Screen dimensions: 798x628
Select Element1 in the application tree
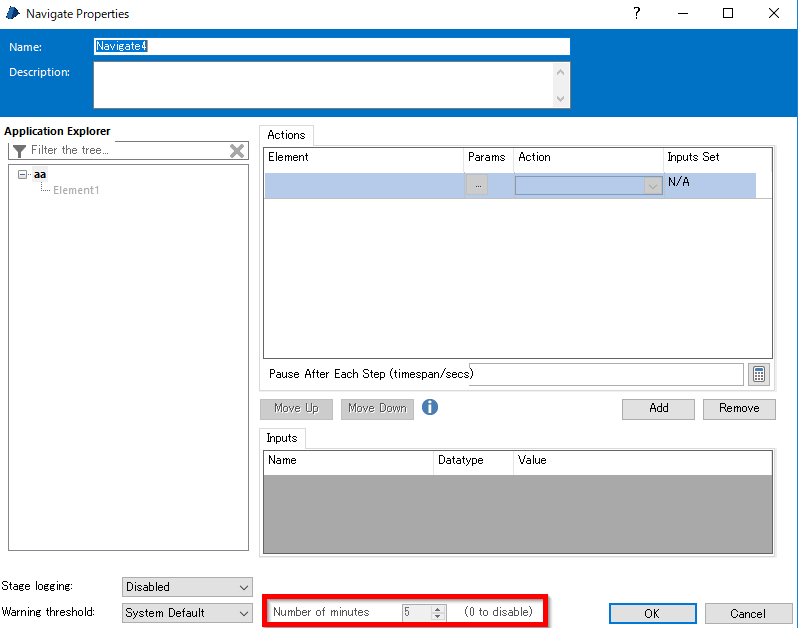click(76, 190)
